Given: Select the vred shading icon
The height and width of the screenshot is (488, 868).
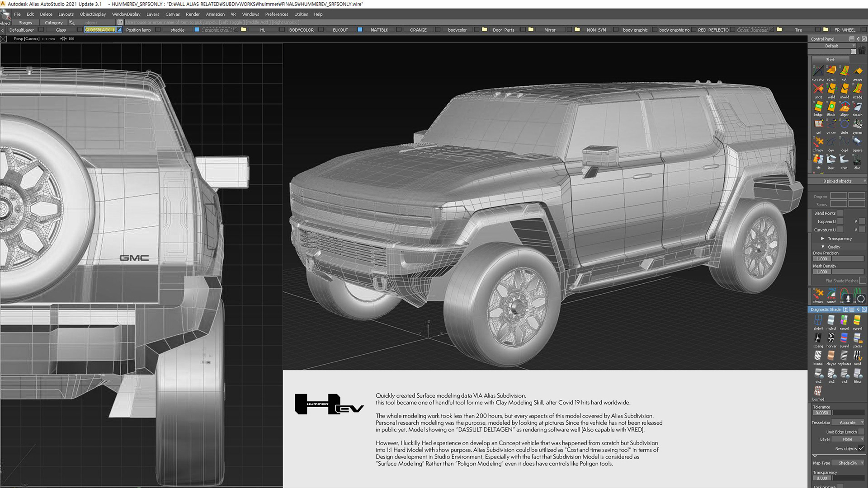Looking at the screenshot, I should point(858,356).
